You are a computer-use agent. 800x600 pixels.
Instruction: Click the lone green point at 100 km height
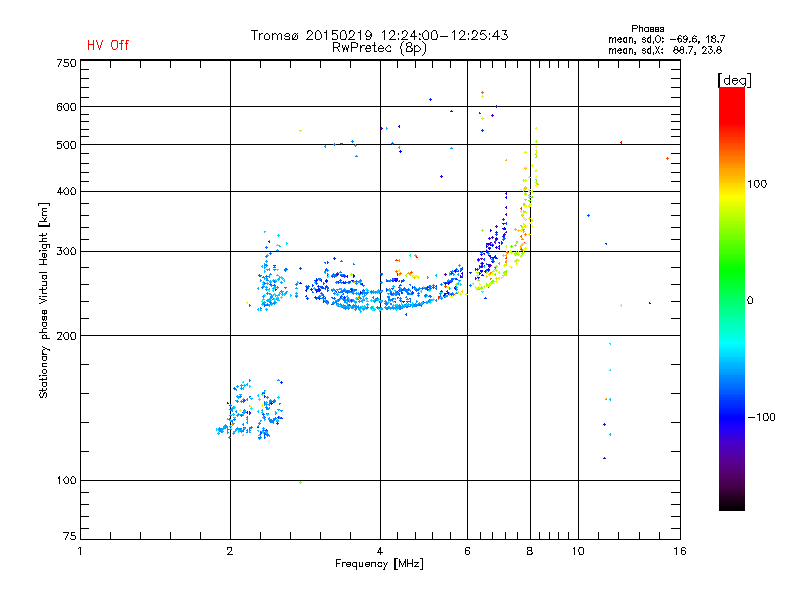(x=301, y=483)
